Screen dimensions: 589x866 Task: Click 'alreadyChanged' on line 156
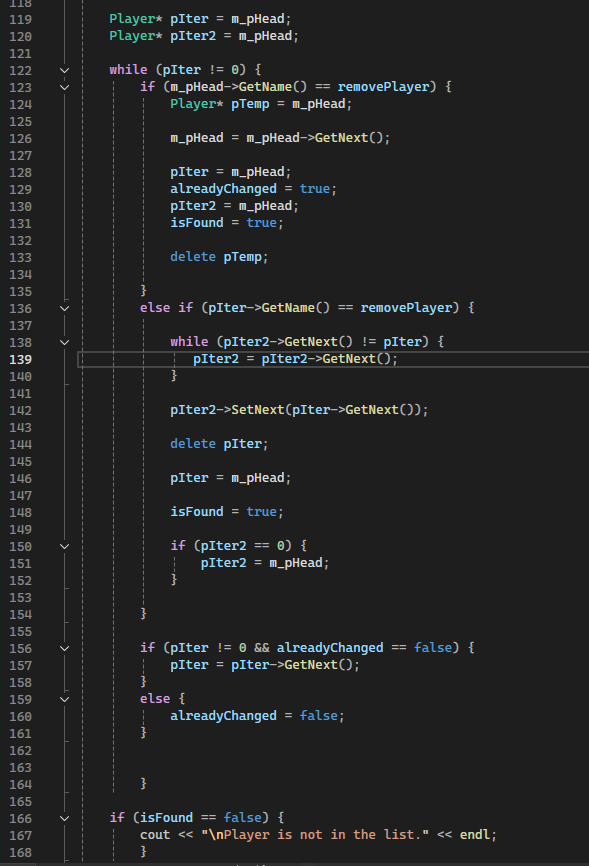coord(330,648)
